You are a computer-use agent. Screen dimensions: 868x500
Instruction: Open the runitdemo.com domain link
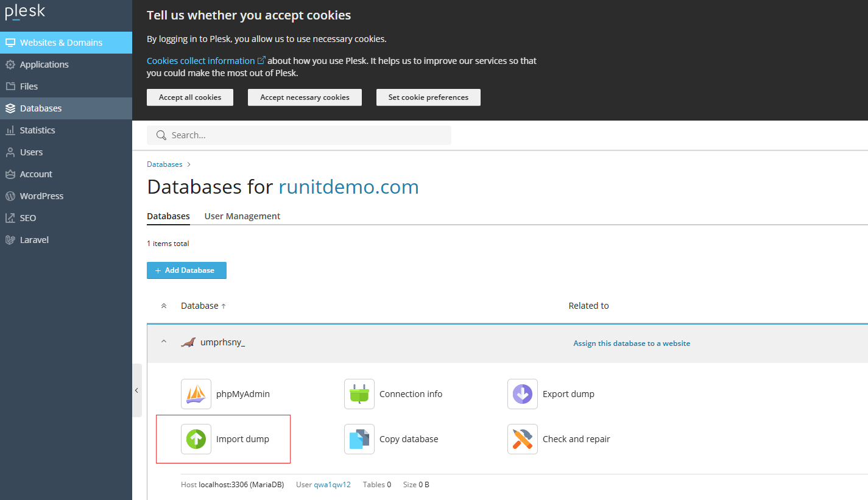[348, 187]
